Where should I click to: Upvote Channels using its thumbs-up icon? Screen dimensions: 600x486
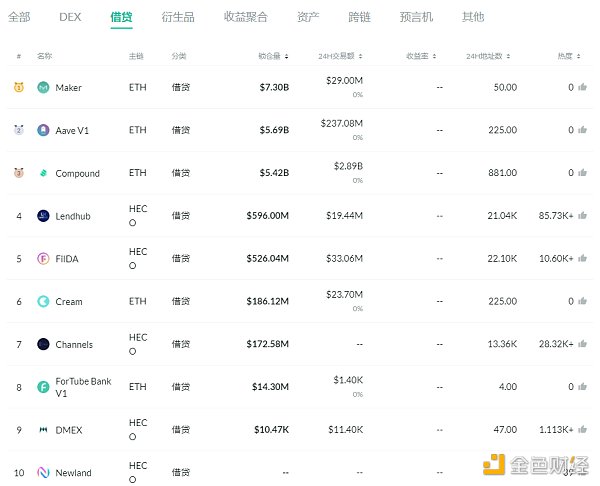(582, 344)
